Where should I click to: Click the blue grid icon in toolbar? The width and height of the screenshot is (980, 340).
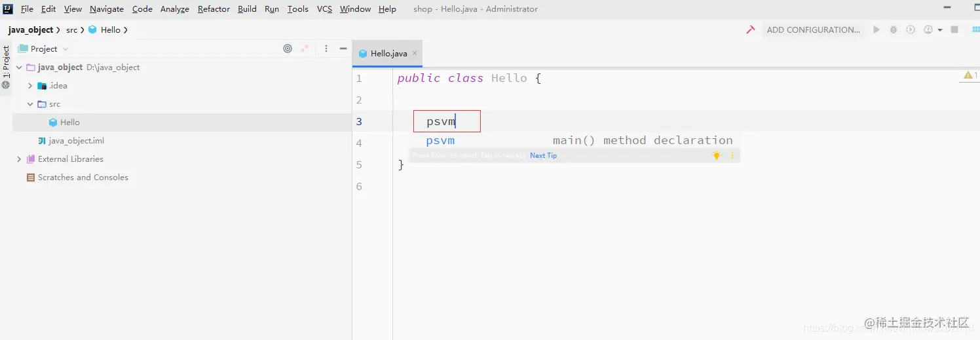coord(975,29)
